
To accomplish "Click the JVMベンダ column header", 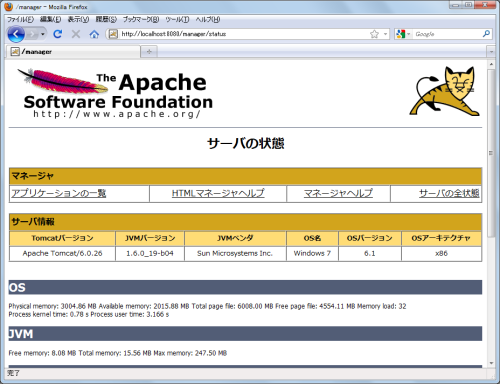I will click(235, 238).
